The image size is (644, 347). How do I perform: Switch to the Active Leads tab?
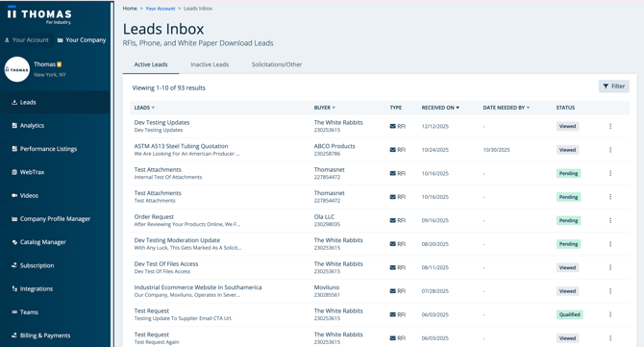tap(151, 64)
